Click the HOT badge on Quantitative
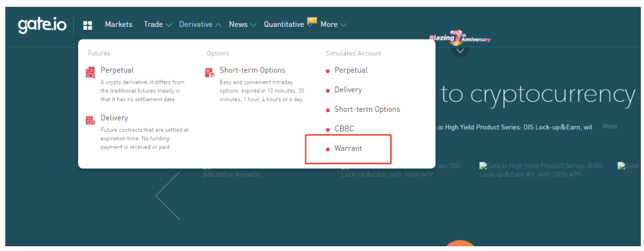 (x=312, y=21)
